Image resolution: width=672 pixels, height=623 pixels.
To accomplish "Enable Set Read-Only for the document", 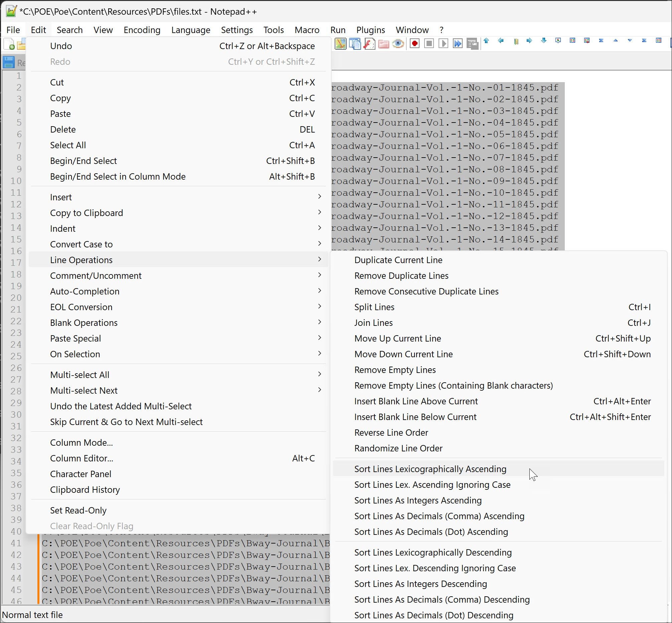I will pos(78,510).
